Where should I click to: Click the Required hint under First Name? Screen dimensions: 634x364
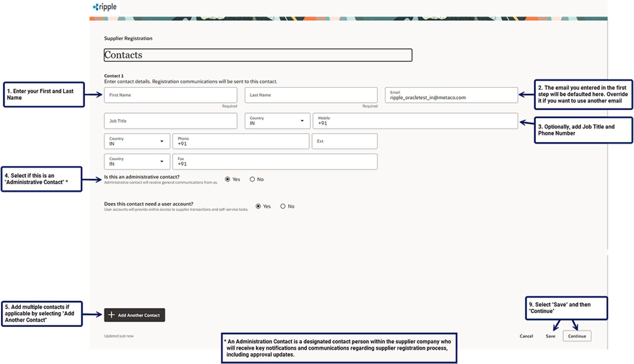click(229, 106)
